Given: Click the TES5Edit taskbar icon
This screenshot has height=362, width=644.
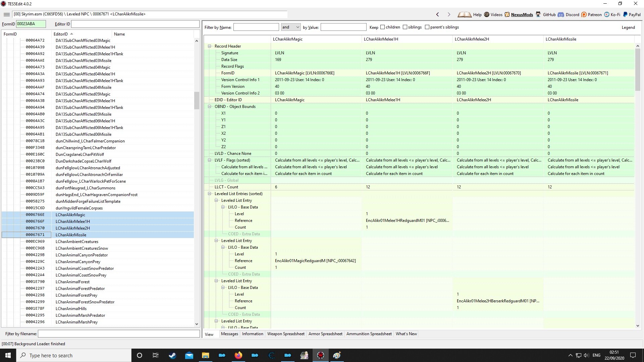Looking at the screenshot, I should click(x=321, y=355).
